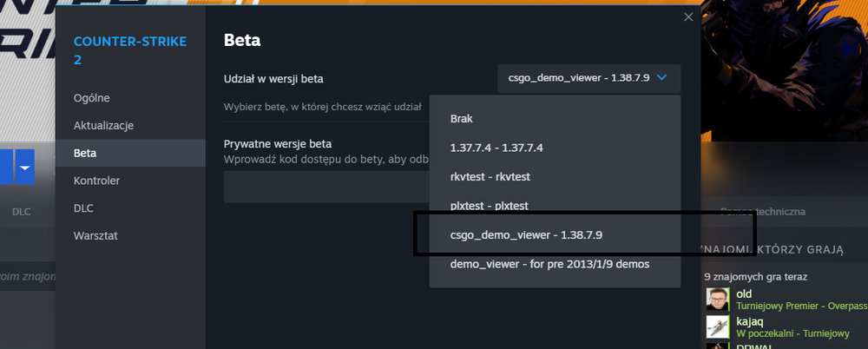The height and width of the screenshot is (349, 868).
Task: Open Kontroler settings section
Action: click(x=130, y=181)
